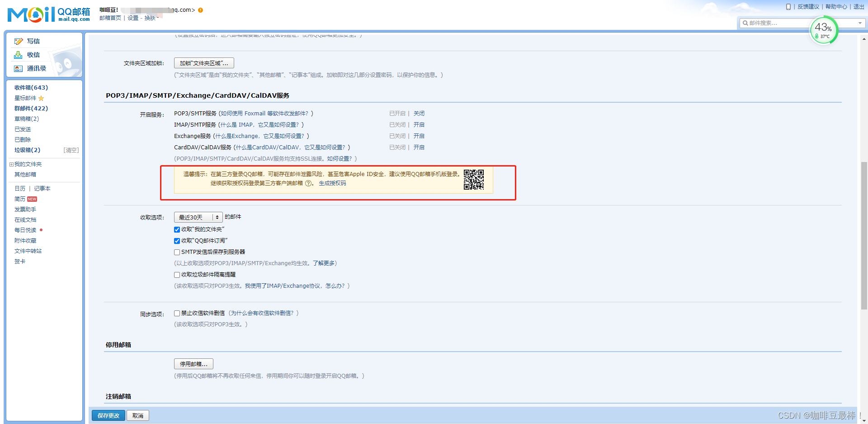Open 如何使用 Foxmail 等软件收发邮件 help link
868x424 pixels.
(264, 114)
